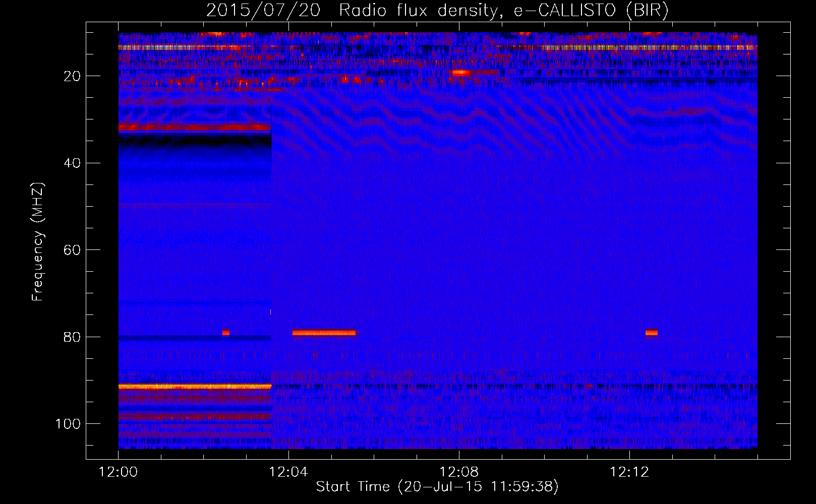Viewport: 816px width, 504px height.
Task: Click the '12:04' time tick label
Action: click(x=288, y=472)
